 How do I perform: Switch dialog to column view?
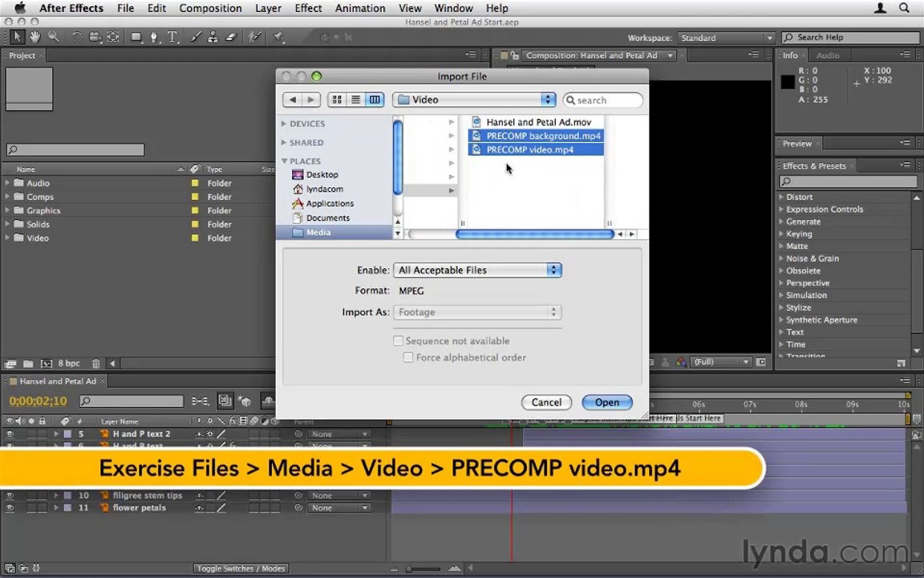375,100
